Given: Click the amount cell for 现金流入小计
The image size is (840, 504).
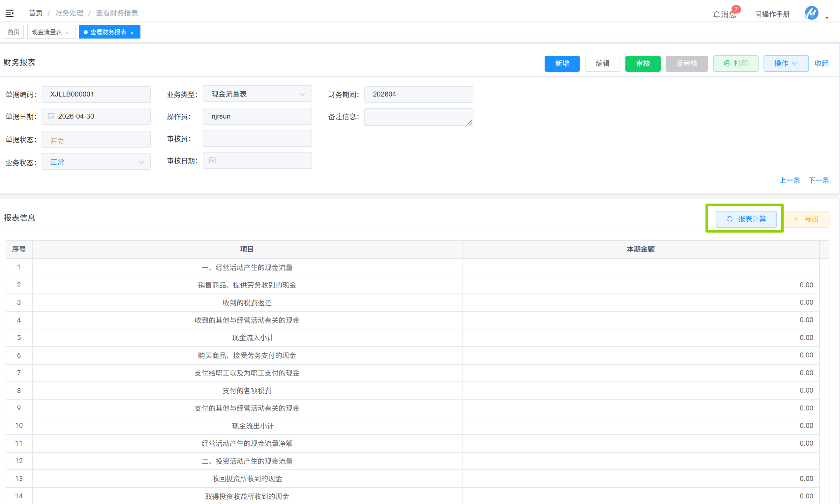Looking at the screenshot, I should click(x=641, y=338).
